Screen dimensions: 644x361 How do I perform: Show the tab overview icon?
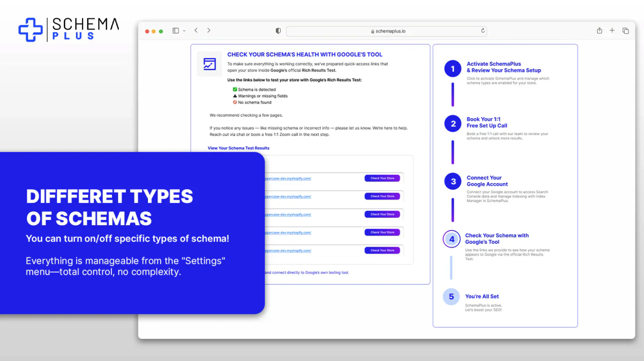coord(625,31)
